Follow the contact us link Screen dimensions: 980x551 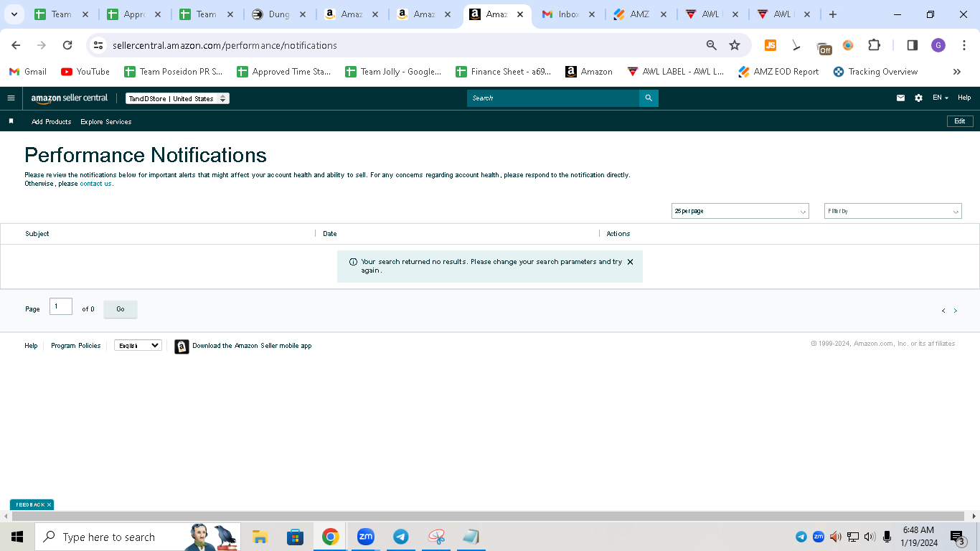[95, 184]
